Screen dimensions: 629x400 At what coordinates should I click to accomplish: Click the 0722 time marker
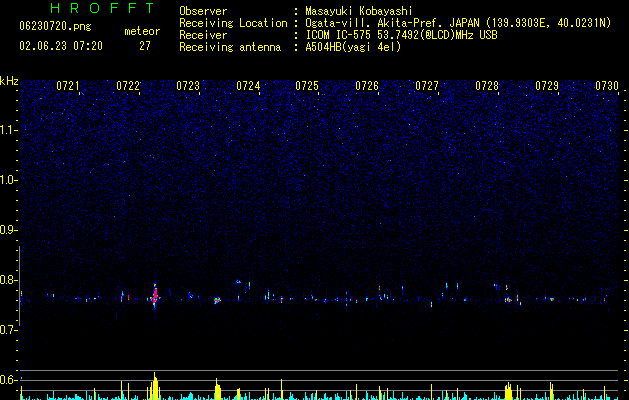pyautogui.click(x=128, y=86)
